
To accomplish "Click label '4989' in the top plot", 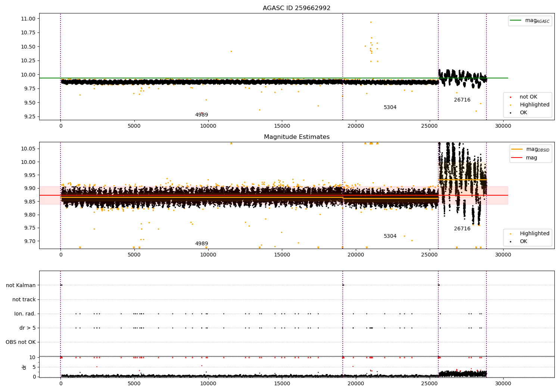I will pyautogui.click(x=202, y=115).
